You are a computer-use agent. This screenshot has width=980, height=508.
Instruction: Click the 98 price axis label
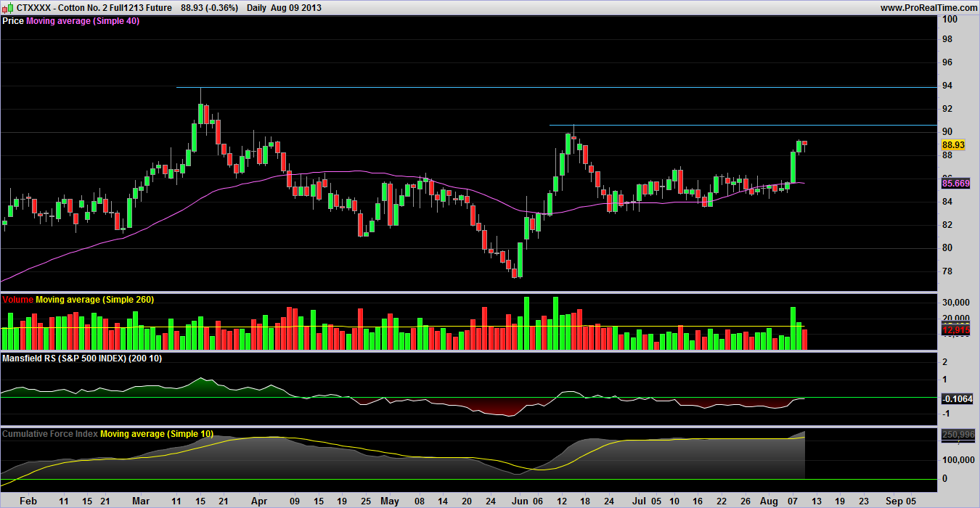(947, 38)
